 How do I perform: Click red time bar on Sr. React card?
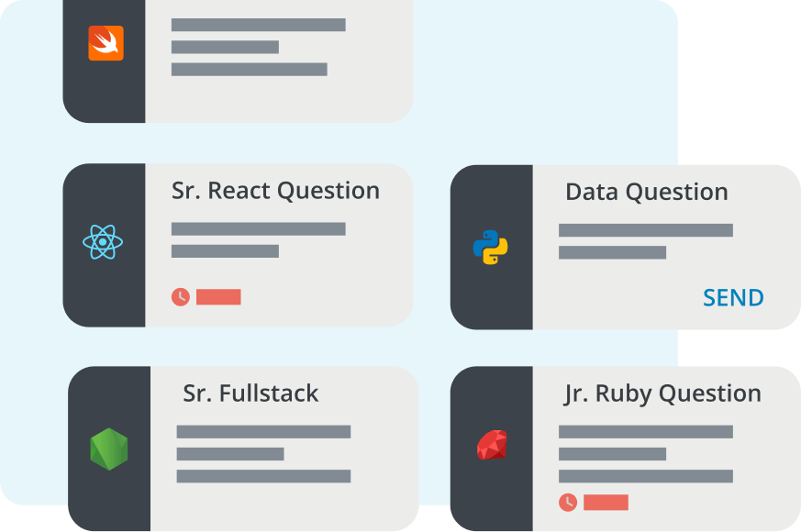tap(218, 296)
